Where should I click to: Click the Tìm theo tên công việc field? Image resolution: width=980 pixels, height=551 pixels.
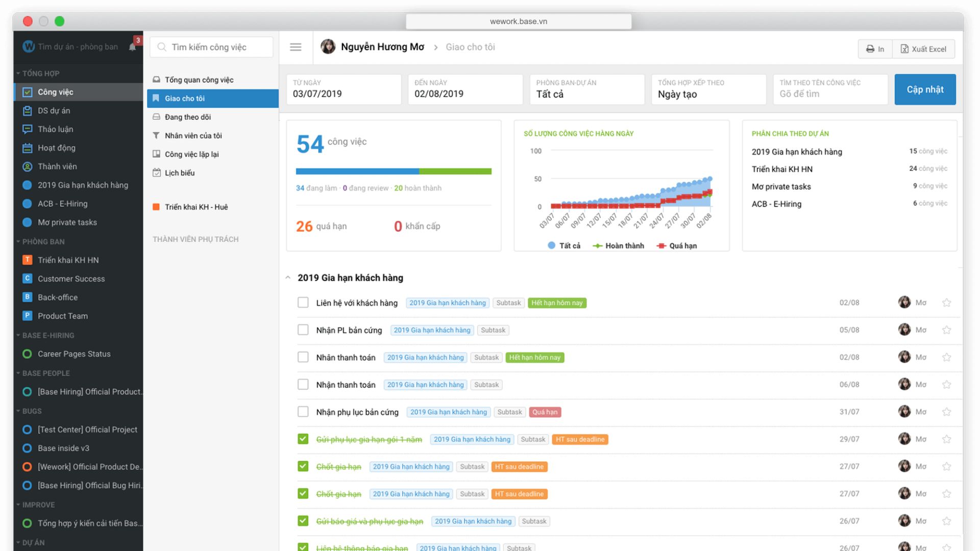click(830, 89)
